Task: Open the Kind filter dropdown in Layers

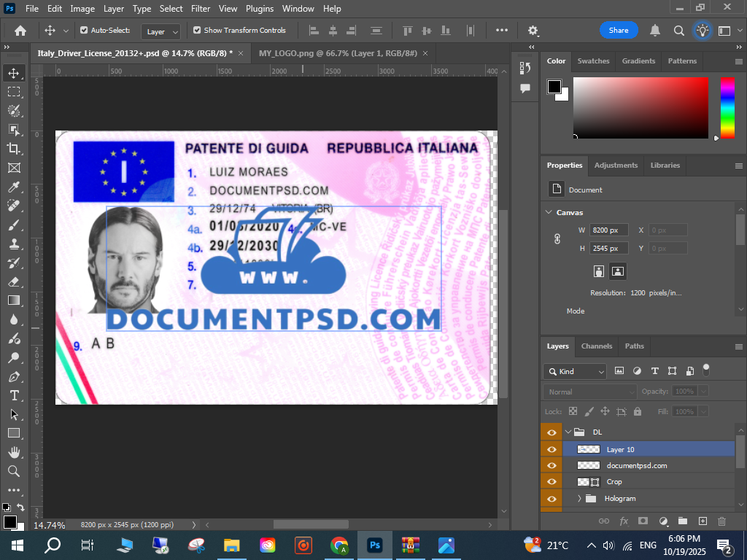Action: tap(575, 371)
